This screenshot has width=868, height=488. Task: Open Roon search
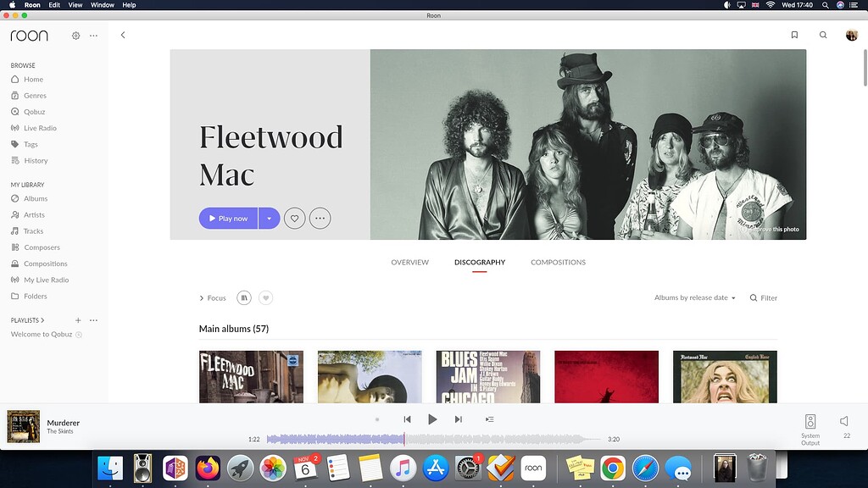pos(823,36)
